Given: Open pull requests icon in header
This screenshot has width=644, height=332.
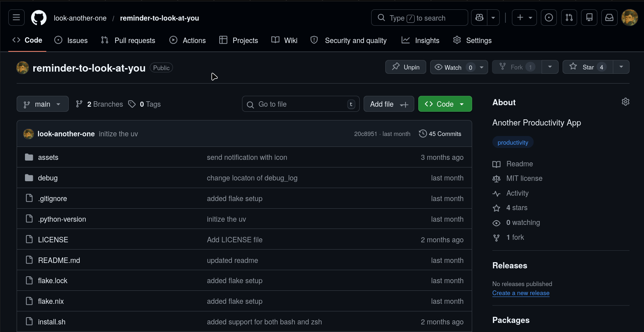Looking at the screenshot, I should pos(569,18).
